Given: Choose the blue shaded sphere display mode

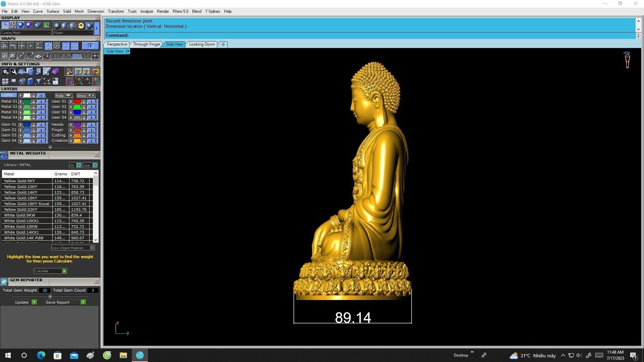Looking at the screenshot, I should click(21, 25).
